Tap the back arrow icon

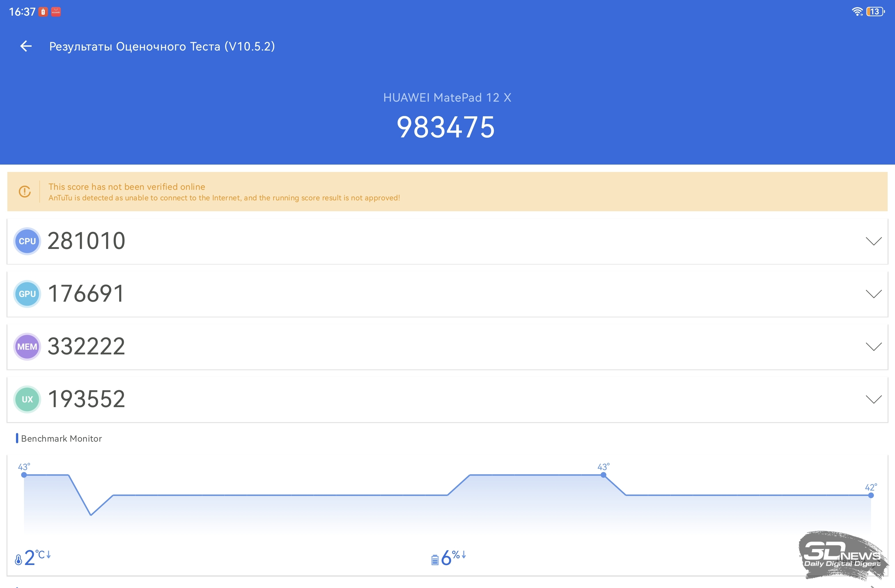26,46
